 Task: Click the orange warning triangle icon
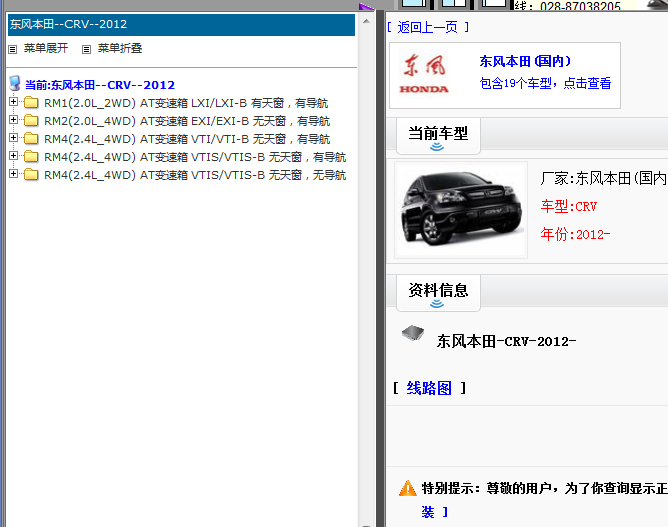click(407, 488)
